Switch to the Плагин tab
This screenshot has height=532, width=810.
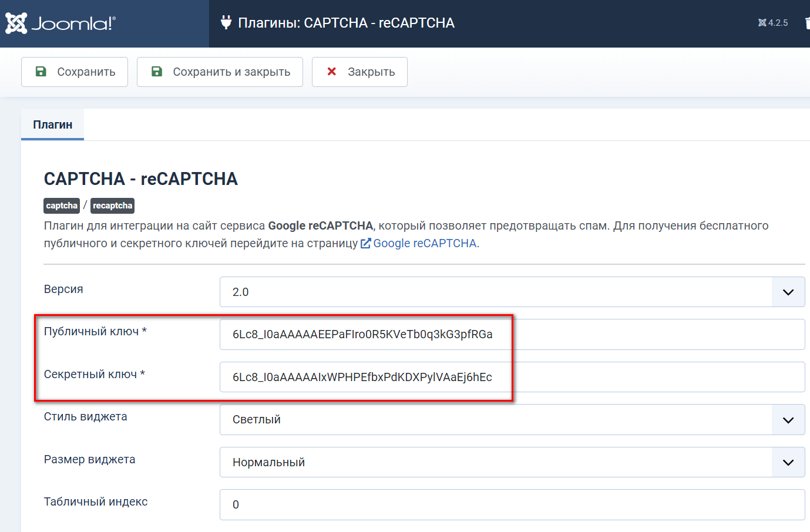(53, 124)
